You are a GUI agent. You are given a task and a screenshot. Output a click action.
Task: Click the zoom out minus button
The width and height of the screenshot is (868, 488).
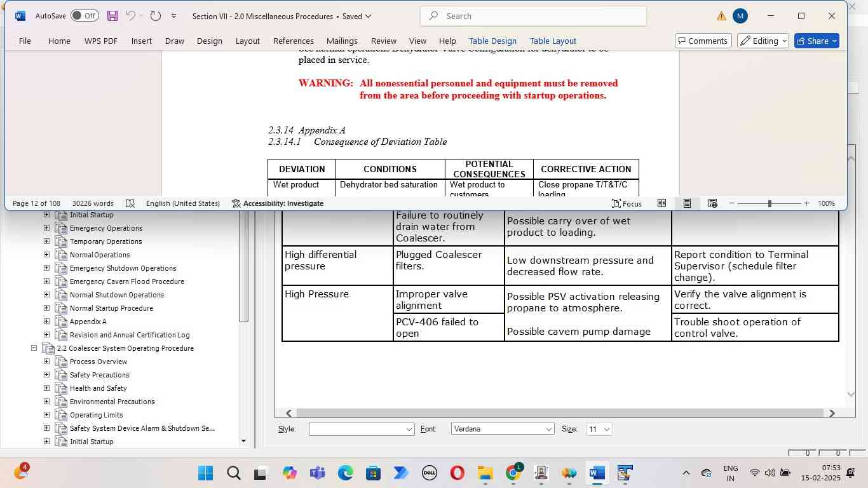(732, 203)
